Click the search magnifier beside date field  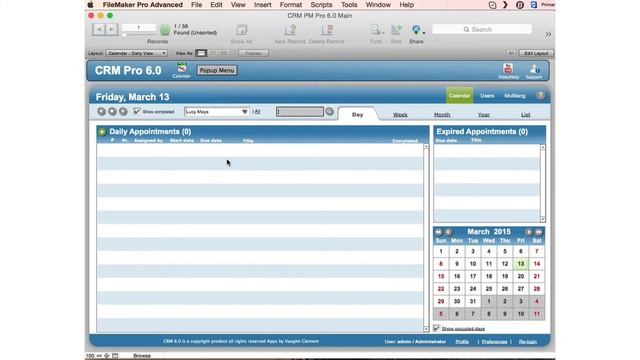329,111
